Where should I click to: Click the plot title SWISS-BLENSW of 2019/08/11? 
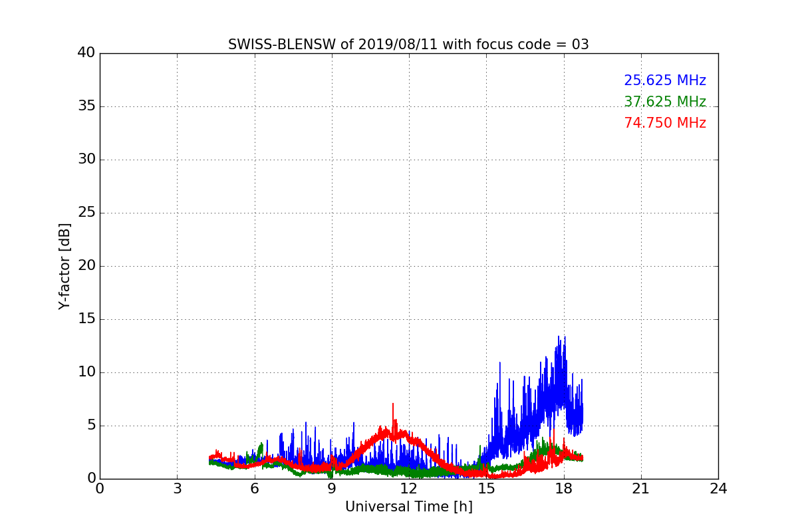tap(408, 45)
